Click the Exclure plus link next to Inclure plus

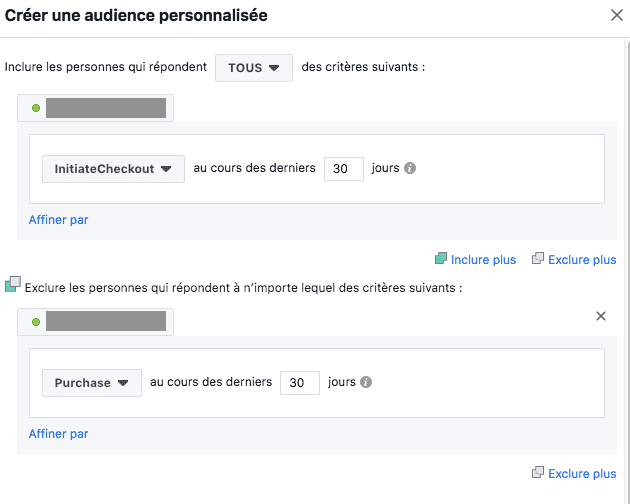582,260
